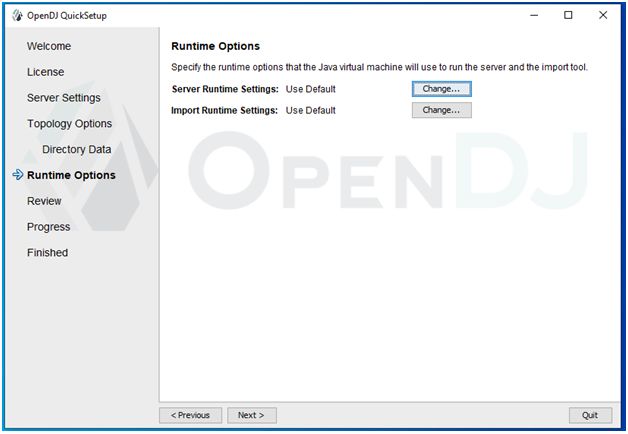This screenshot has height=434, width=628.
Task: Select the Runtime Options sidebar step
Action: pos(71,175)
